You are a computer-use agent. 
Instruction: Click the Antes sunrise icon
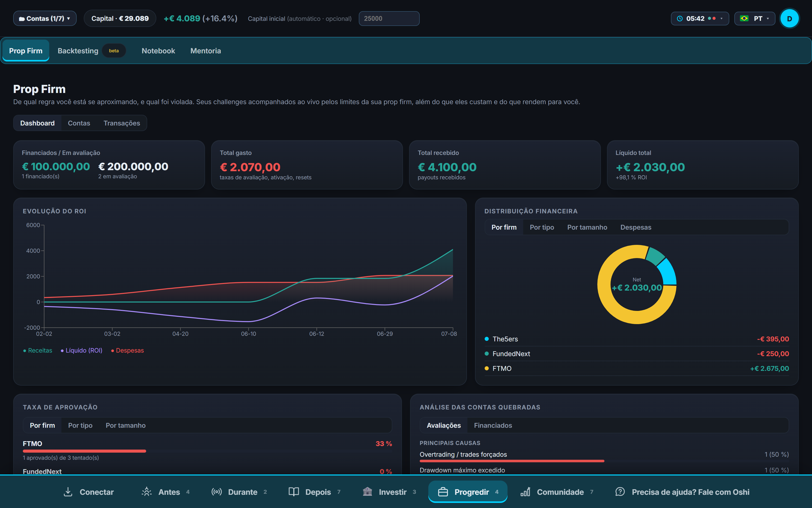pyautogui.click(x=147, y=492)
